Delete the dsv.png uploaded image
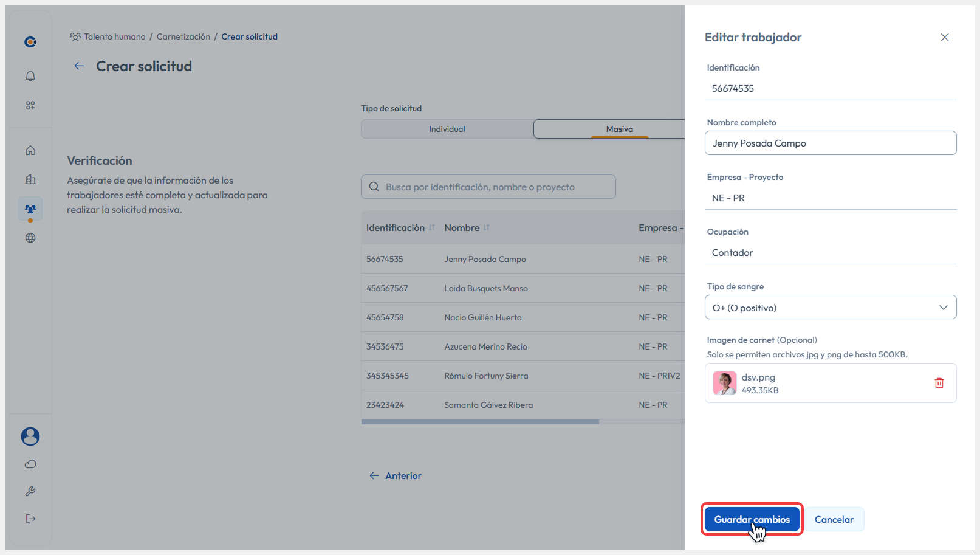980x555 pixels. pyautogui.click(x=939, y=383)
